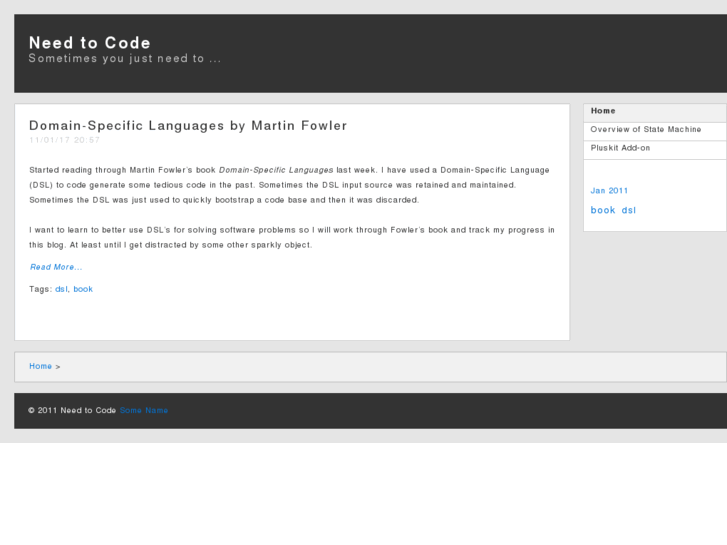The image size is (727, 545).
Task: Select the book tag under the post
Action: 83,289
